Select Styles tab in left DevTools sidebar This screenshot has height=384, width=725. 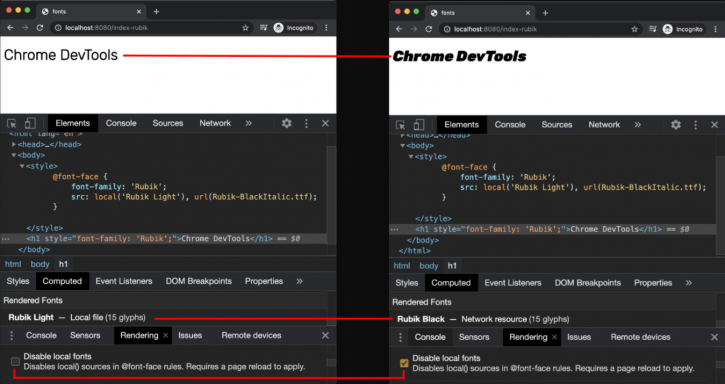click(18, 281)
